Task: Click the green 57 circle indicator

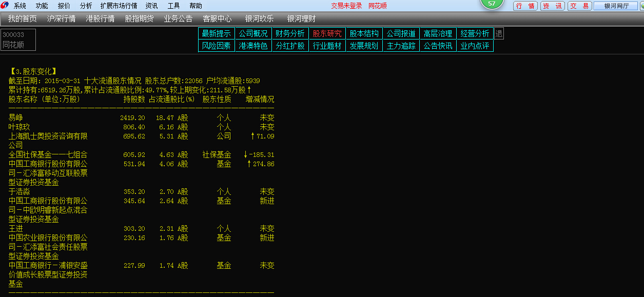Action: coord(492,4)
